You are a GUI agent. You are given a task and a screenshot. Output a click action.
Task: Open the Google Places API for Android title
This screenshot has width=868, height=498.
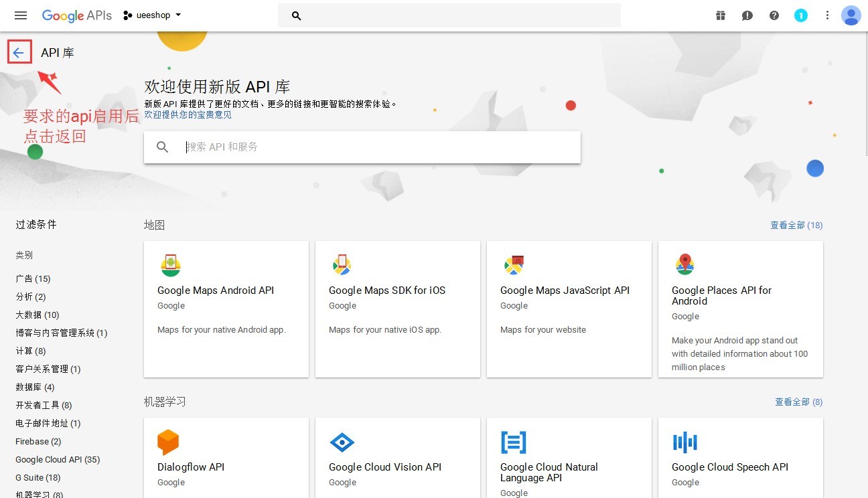(x=722, y=296)
